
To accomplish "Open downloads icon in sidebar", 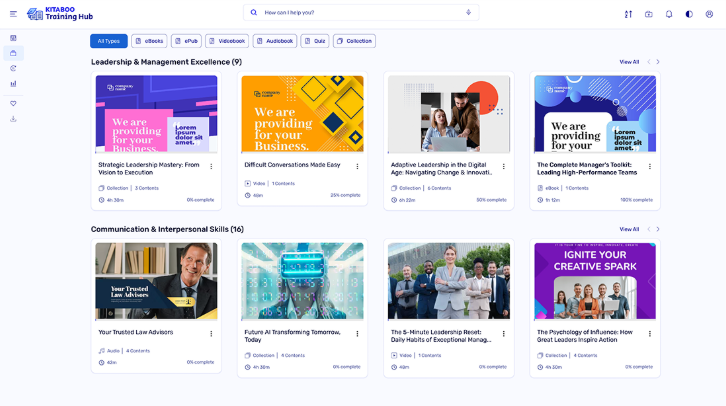I will click(x=13, y=118).
